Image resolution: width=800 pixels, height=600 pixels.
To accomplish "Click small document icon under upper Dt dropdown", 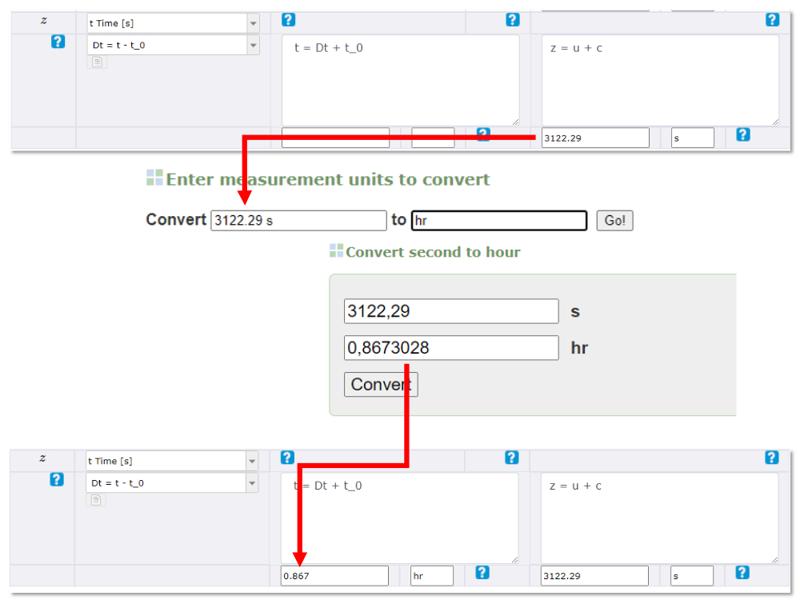I will 97,62.
